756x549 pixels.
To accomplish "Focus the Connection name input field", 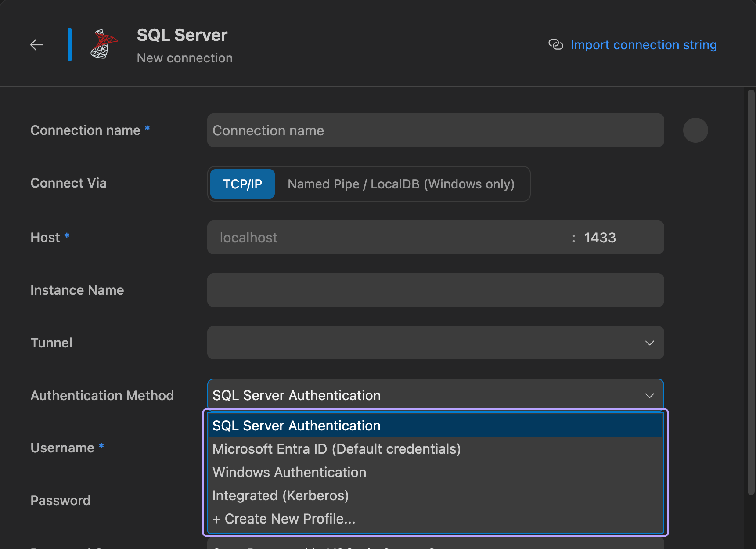I will click(x=436, y=130).
